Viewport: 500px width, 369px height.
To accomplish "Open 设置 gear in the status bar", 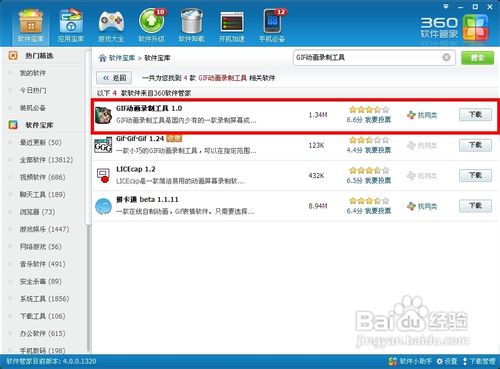I will [447, 361].
